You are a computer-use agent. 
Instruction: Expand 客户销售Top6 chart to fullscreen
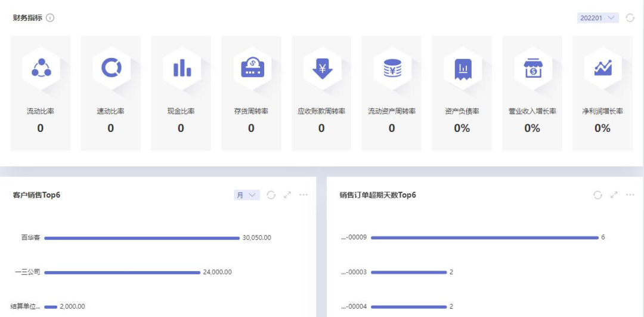[x=287, y=195]
